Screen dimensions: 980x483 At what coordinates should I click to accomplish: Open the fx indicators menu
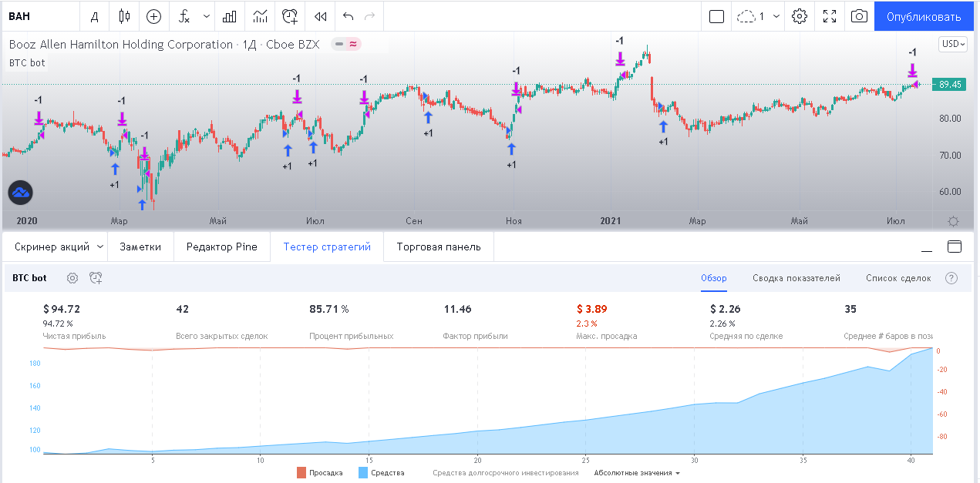click(x=184, y=16)
